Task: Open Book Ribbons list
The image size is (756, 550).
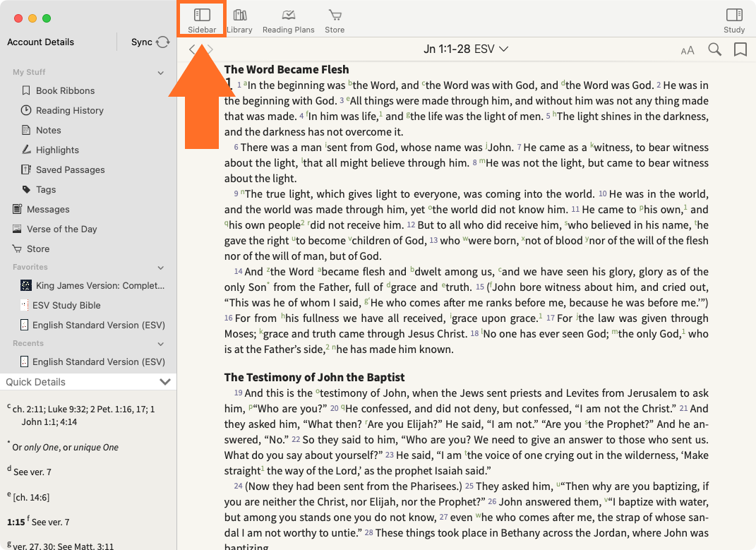Action: [x=65, y=90]
